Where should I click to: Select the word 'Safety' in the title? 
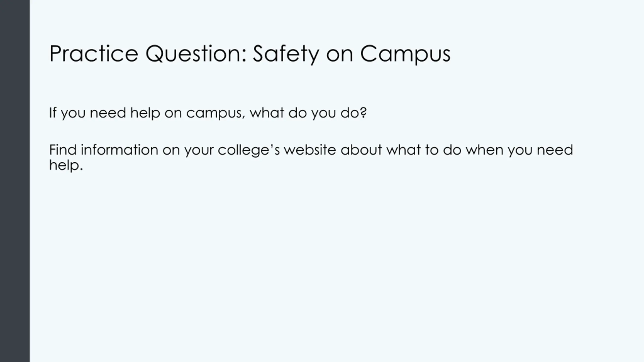286,54
